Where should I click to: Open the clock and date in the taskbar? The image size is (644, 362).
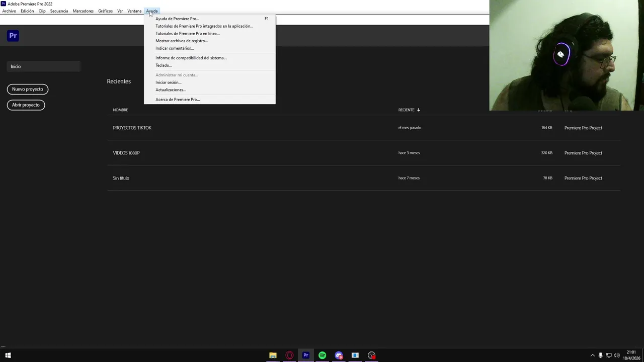[x=631, y=355]
